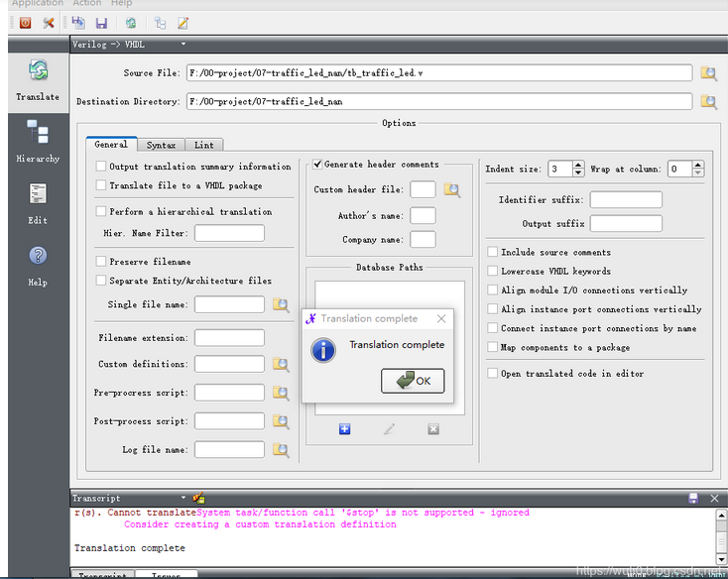The height and width of the screenshot is (579, 728).
Task: Browse for Source File
Action: click(708, 73)
